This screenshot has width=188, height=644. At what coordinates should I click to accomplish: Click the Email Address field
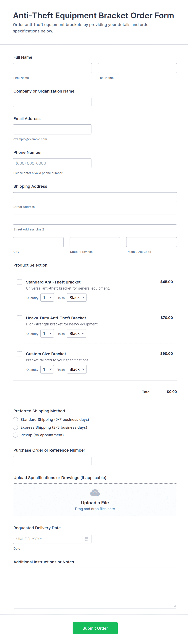coord(52,129)
